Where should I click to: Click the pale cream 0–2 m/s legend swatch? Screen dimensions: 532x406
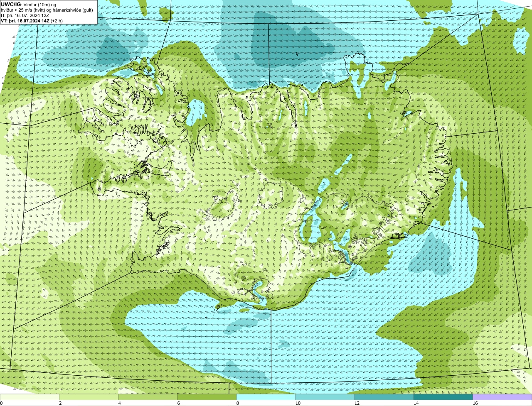30,397
